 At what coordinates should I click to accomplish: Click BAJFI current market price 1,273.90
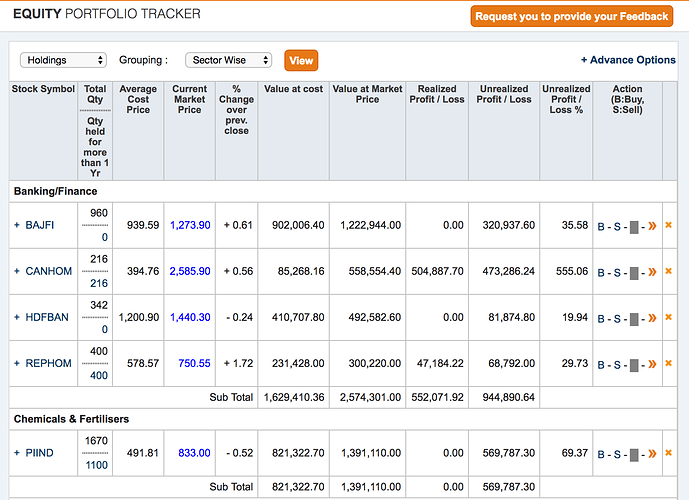pos(190,225)
